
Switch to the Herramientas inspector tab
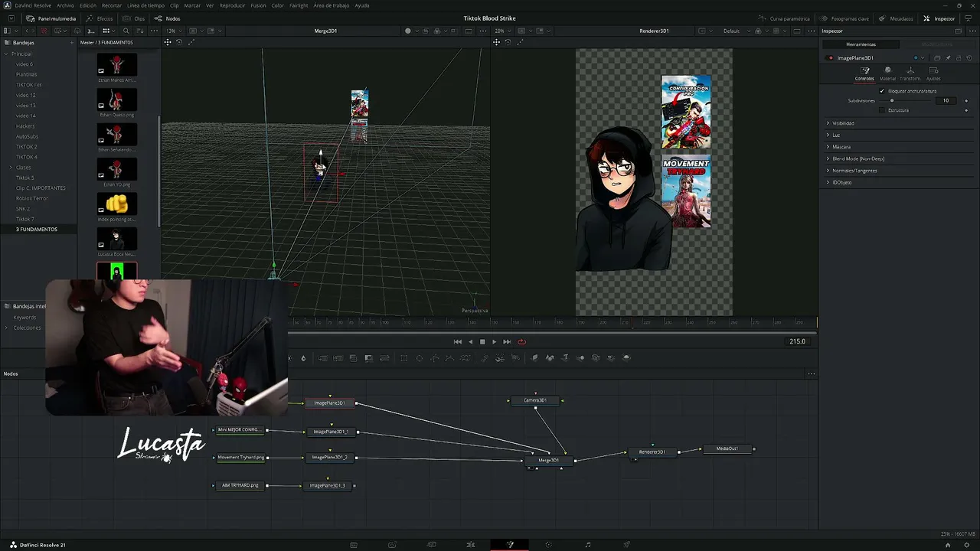[861, 44]
